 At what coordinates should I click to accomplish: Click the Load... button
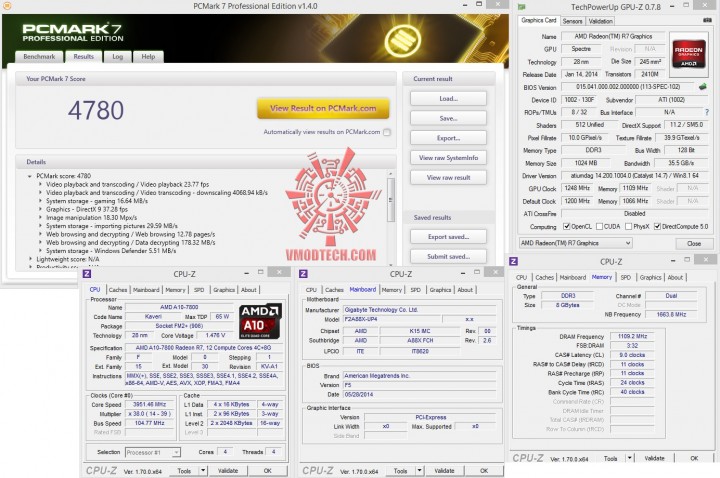point(448,98)
